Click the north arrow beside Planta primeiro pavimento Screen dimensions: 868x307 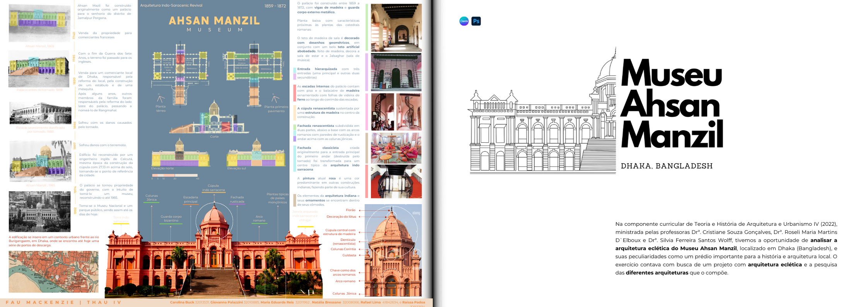tap(275, 98)
